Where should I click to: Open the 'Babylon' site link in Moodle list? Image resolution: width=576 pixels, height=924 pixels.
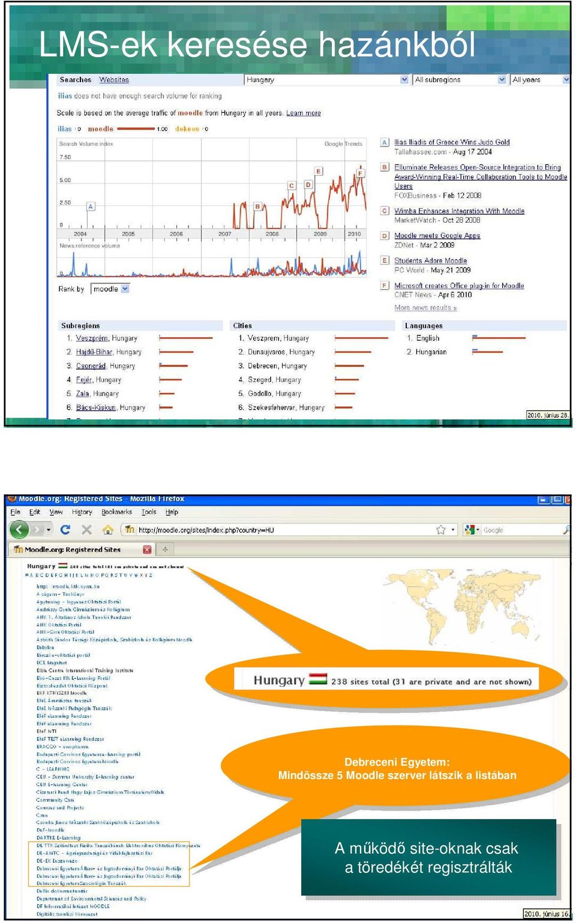click(x=46, y=647)
